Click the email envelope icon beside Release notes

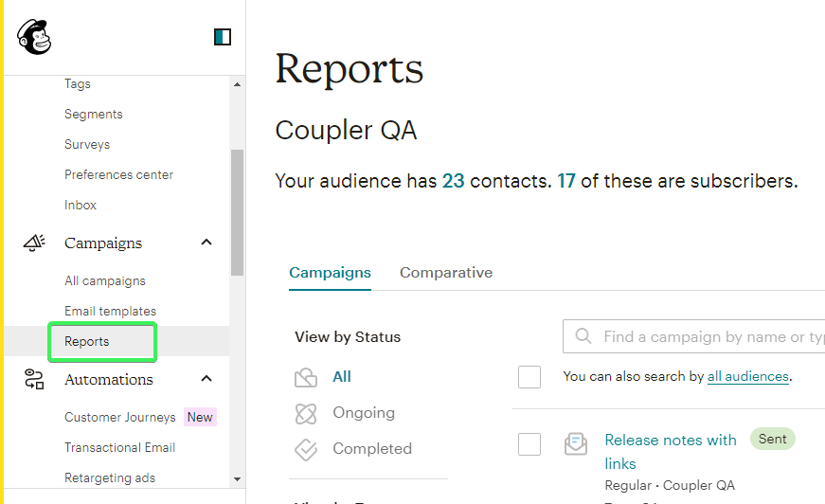576,444
